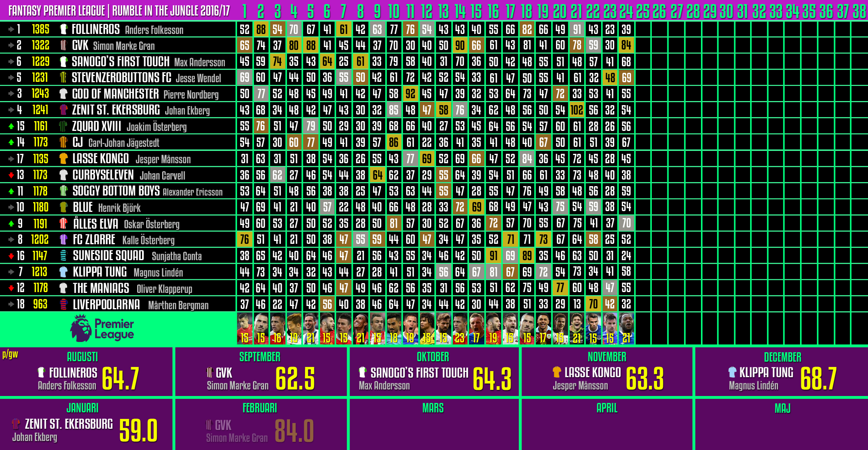This screenshot has width=868, height=450.
Task: Click the gameweek 38 column header
Action: pos(859,11)
